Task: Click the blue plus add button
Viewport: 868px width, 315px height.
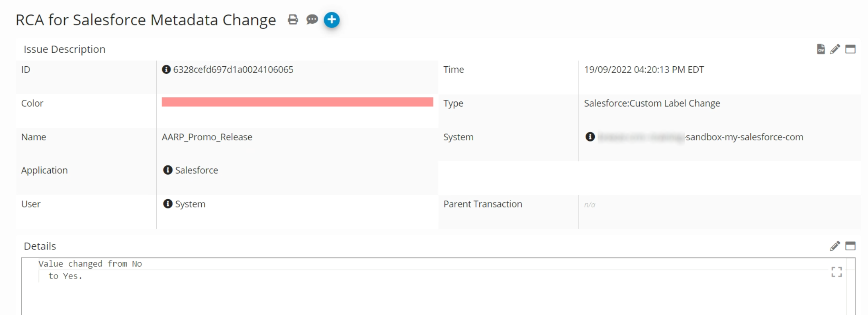Action: click(332, 20)
